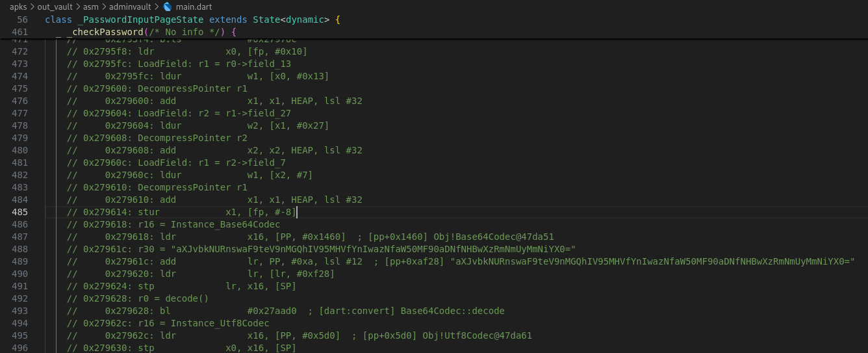Click the Dart file icon in breadcrumbs

click(168, 7)
